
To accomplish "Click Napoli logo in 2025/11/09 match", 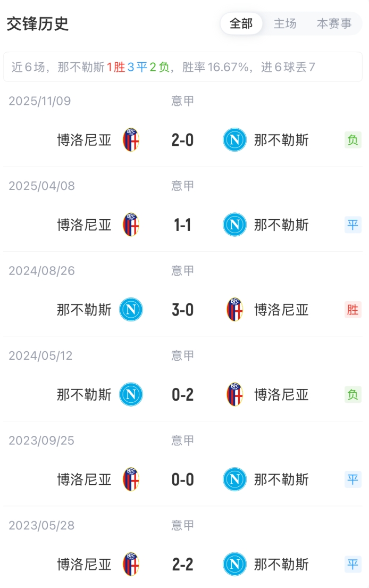I will 234,140.
